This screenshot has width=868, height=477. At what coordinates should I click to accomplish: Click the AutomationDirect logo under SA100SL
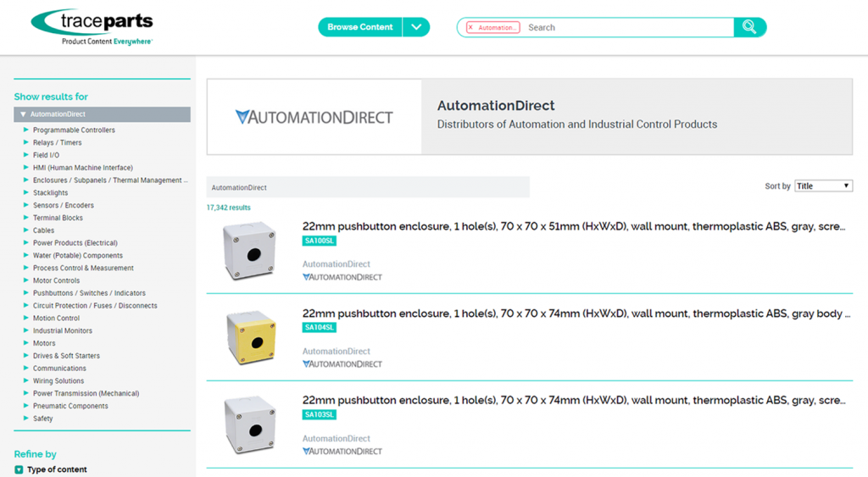342,277
